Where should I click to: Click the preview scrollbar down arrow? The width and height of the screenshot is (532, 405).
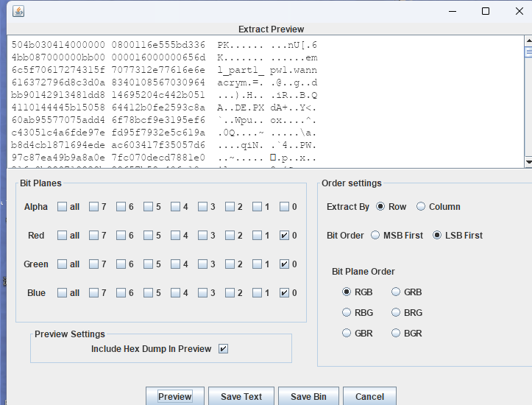click(x=528, y=162)
